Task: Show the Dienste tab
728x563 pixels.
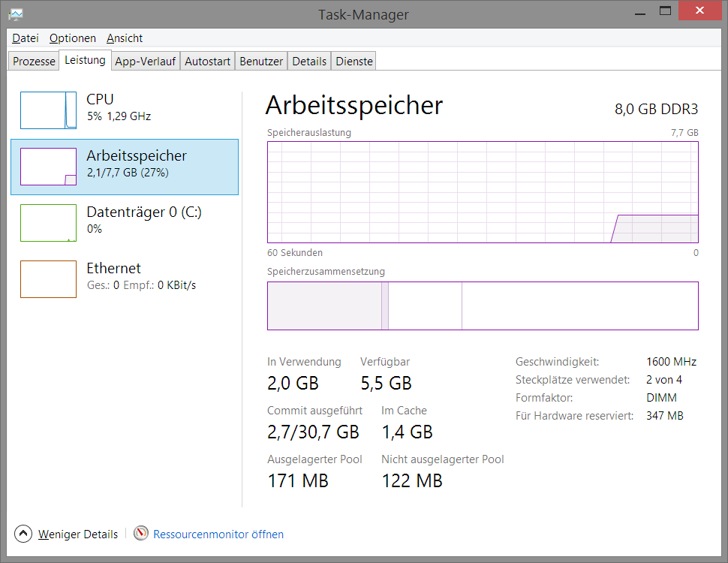Action: 354,62
